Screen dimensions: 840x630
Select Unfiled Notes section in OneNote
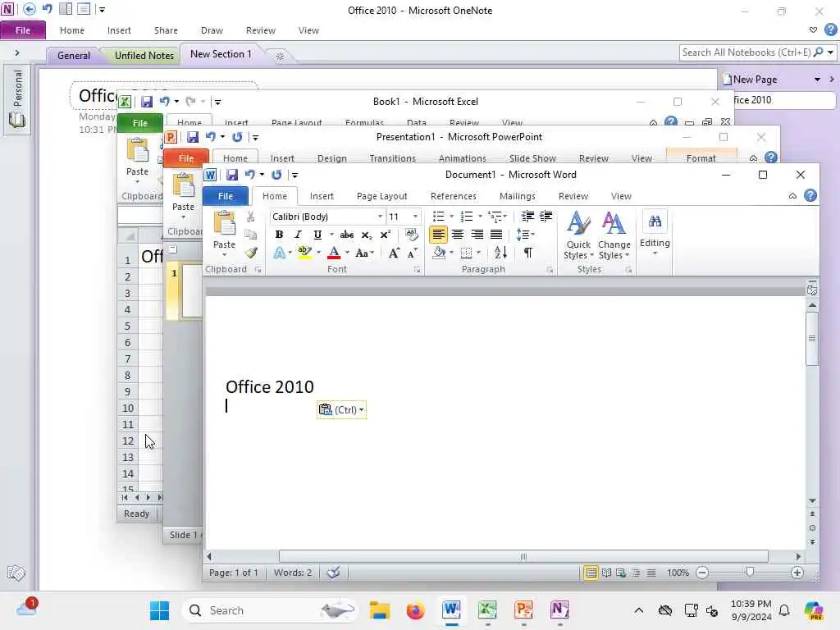[x=144, y=55]
